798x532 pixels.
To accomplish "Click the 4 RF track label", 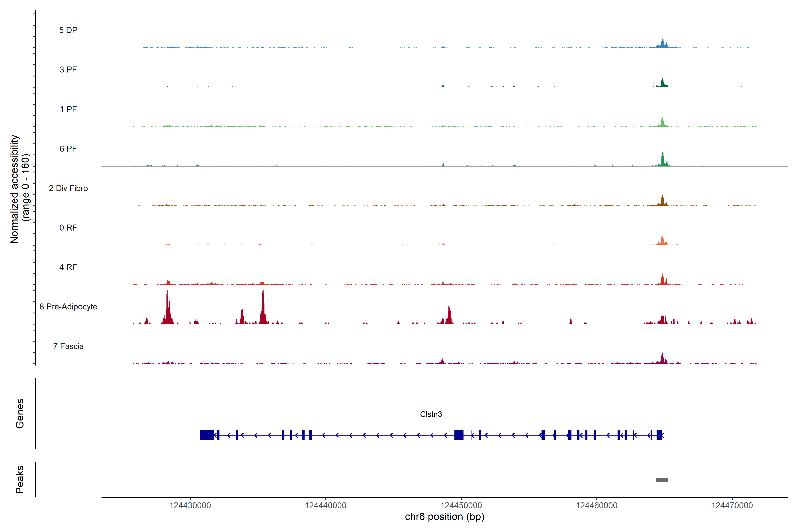I will (68, 267).
